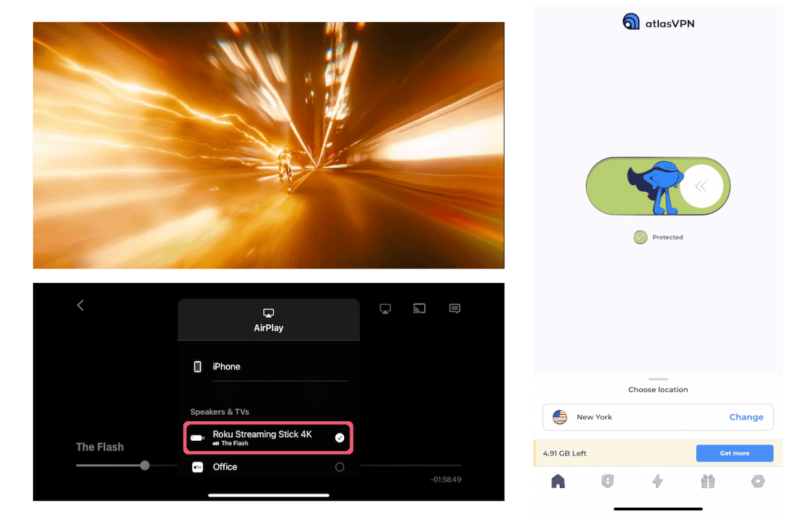Select Roku Streaming Stick 4K device
The height and width of the screenshot is (524, 812).
pos(268,438)
